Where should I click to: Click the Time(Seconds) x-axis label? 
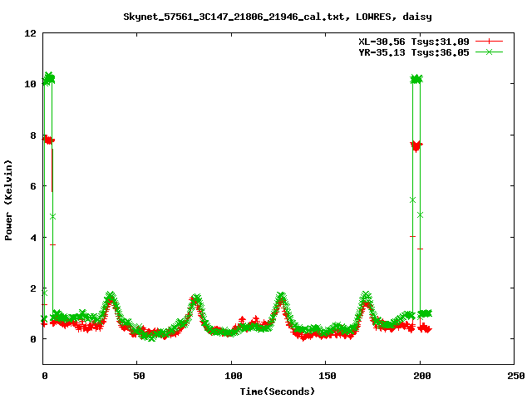(277, 392)
